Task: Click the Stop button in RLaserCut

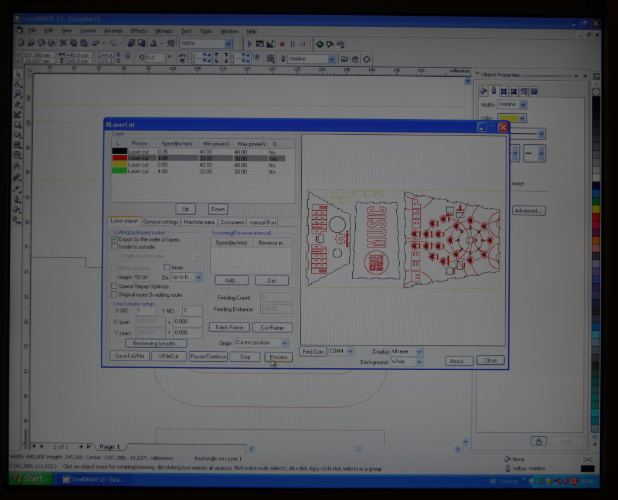Action: pyautogui.click(x=245, y=357)
